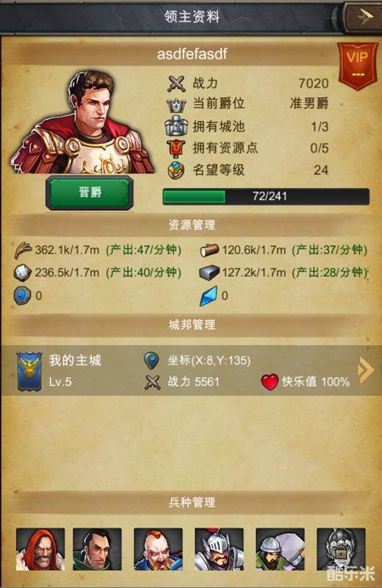Screen dimensions: 382x588
Task: Click the wood log resource icon
Action: pyautogui.click(x=209, y=250)
